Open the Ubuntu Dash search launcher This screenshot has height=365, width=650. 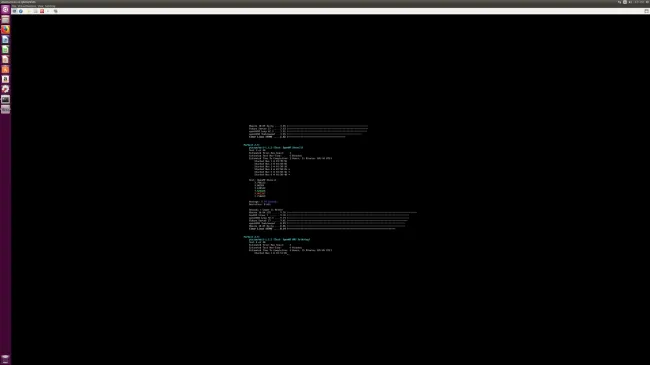click(x=5, y=9)
